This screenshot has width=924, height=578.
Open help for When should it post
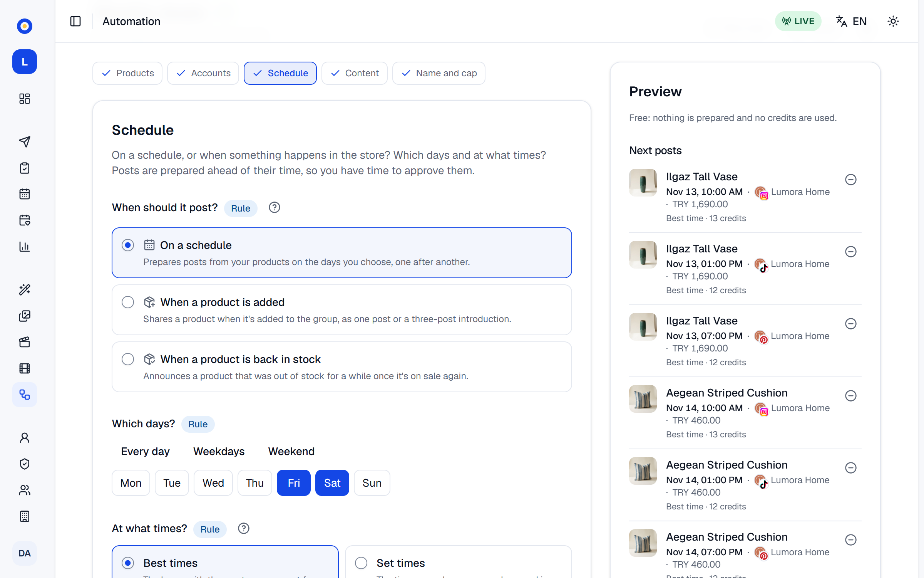[x=275, y=208]
